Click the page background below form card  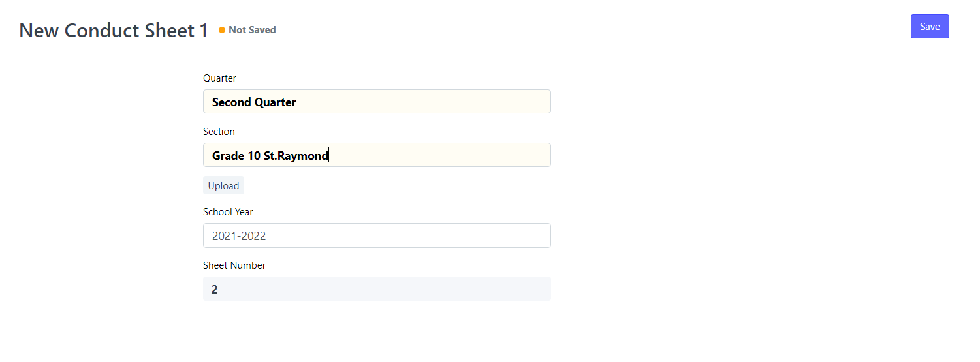pyautogui.click(x=561, y=342)
